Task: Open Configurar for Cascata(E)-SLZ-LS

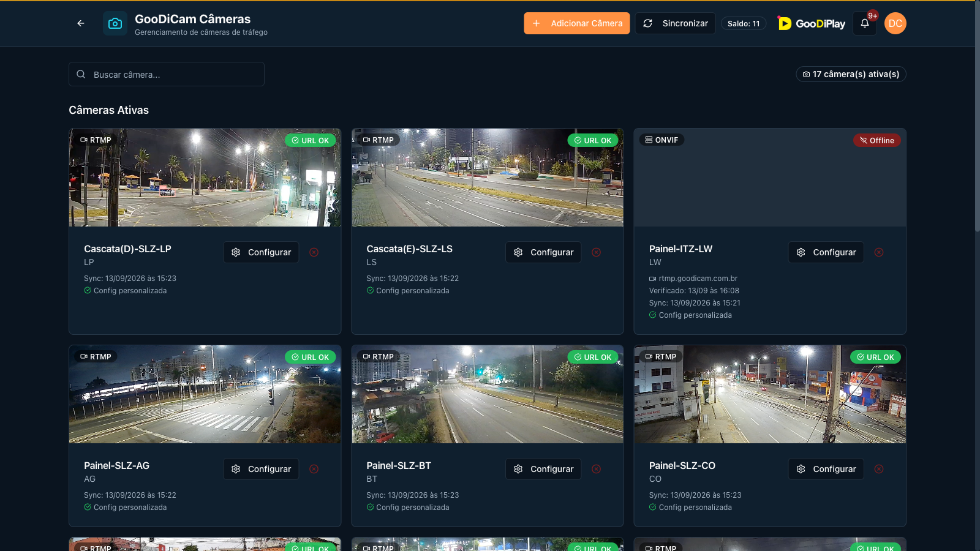Action: 543,252
